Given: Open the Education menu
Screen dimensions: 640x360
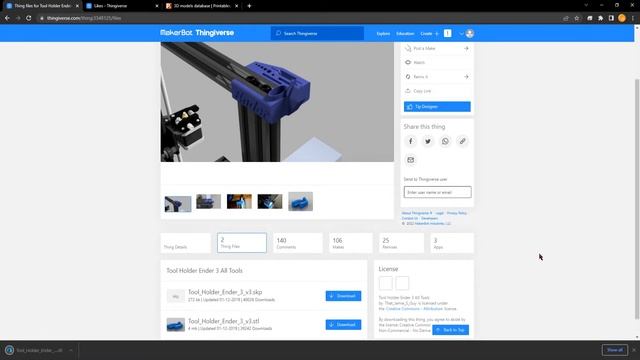Looking at the screenshot, I should 405,33.
